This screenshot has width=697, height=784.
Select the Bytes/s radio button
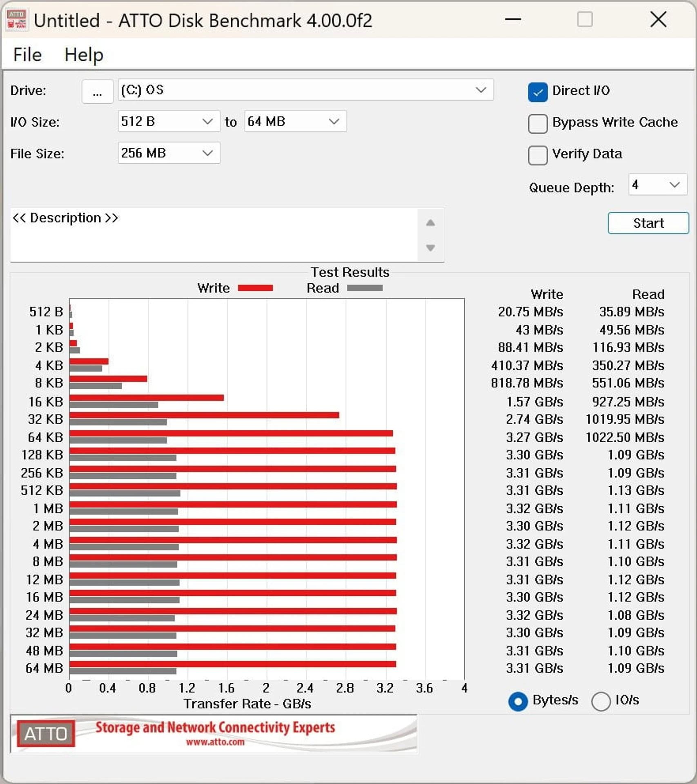coord(518,702)
